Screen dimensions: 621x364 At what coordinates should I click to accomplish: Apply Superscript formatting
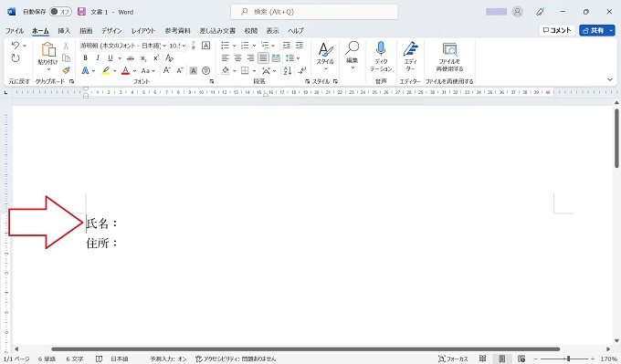156,58
